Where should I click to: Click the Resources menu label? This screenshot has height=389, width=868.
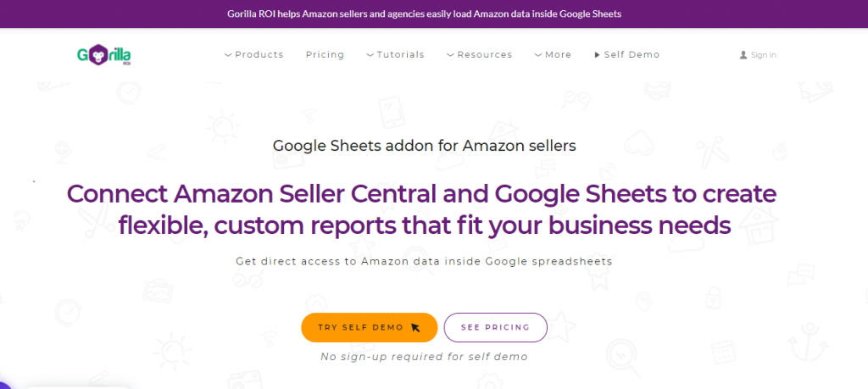pyautogui.click(x=484, y=55)
